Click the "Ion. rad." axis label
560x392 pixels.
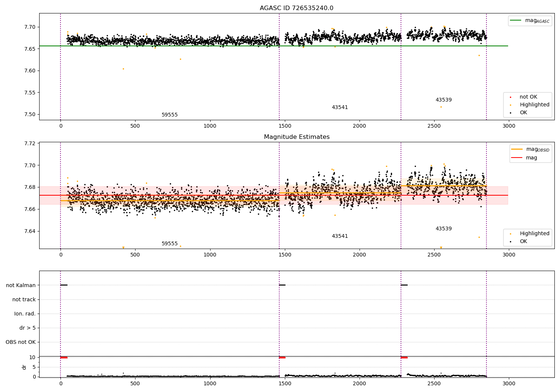(x=25, y=314)
